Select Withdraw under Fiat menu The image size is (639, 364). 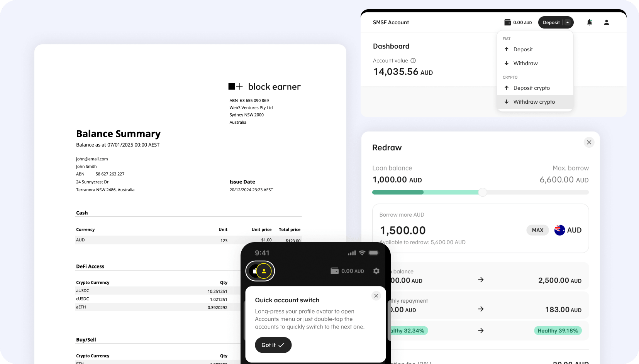[525, 63]
